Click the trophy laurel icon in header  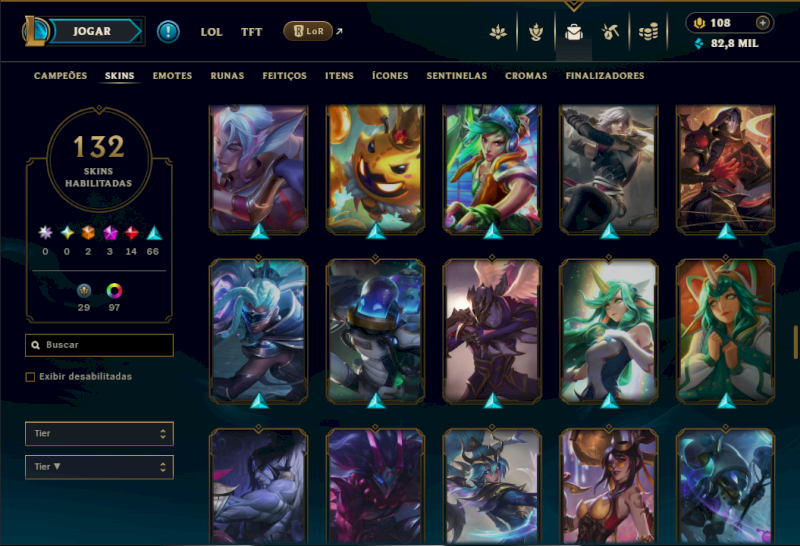pyautogui.click(x=536, y=32)
